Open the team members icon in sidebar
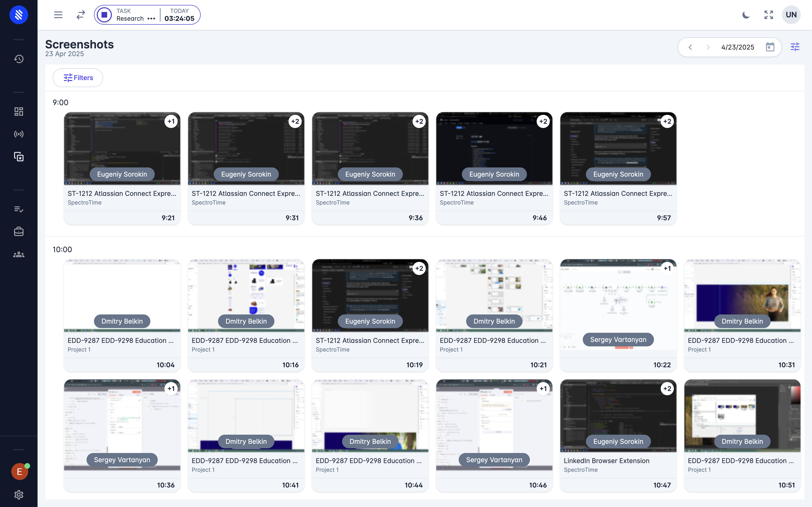This screenshot has width=812, height=507. [x=19, y=255]
